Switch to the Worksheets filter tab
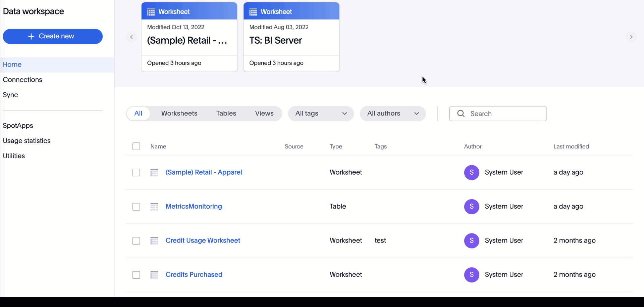644x307 pixels. pos(179,114)
